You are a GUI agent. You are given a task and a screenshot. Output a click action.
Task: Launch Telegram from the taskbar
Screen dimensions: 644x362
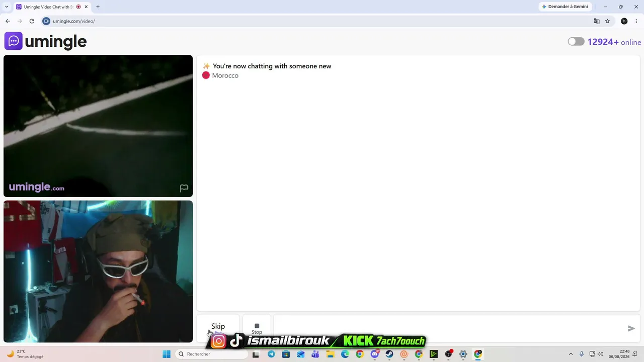(271, 354)
